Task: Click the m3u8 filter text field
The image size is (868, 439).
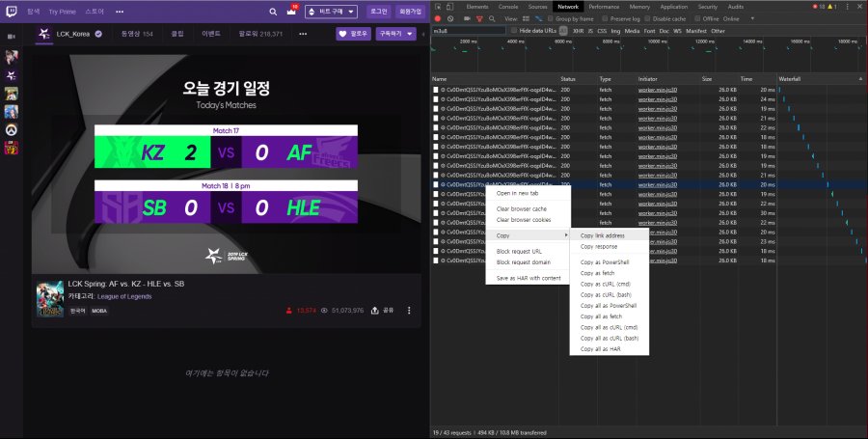Action: 469,31
